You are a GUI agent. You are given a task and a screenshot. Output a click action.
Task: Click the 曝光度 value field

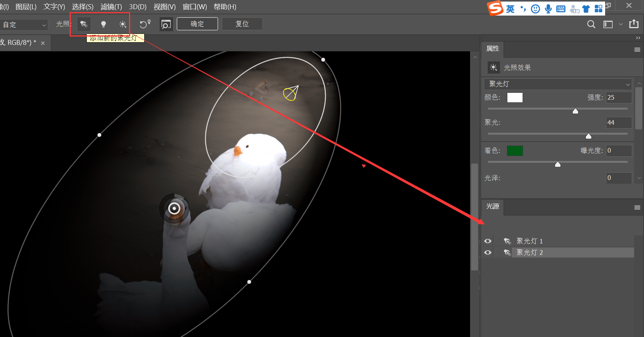[x=619, y=151]
